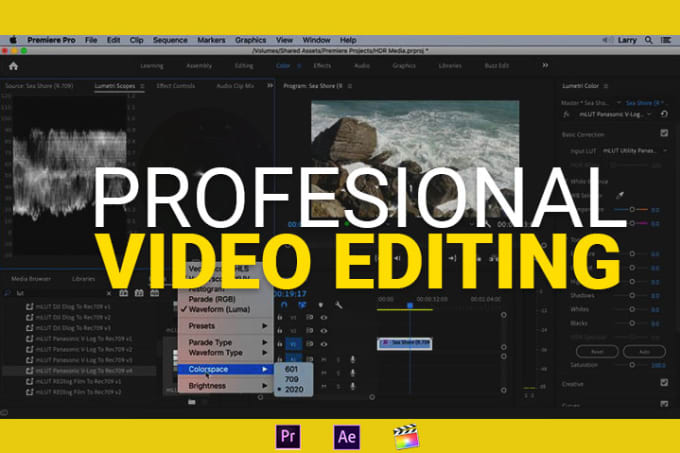Click the Auto button in Basic Correction
The width and height of the screenshot is (680, 453).
[644, 352]
